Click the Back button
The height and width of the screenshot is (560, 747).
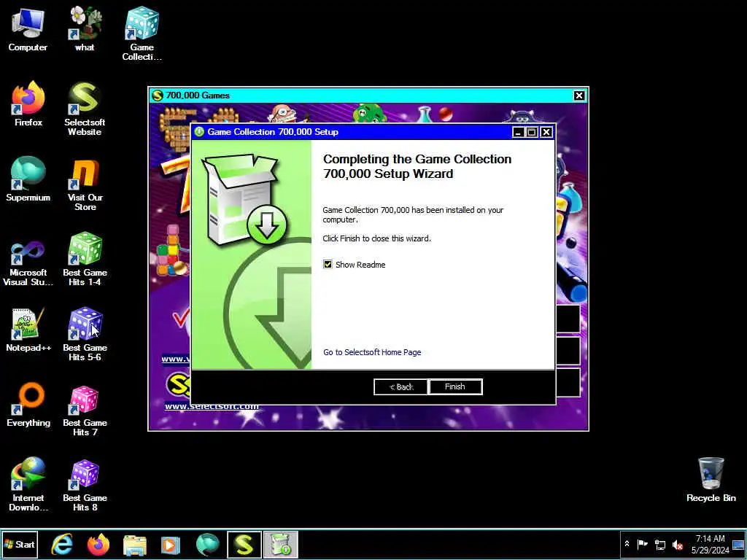tap(400, 386)
